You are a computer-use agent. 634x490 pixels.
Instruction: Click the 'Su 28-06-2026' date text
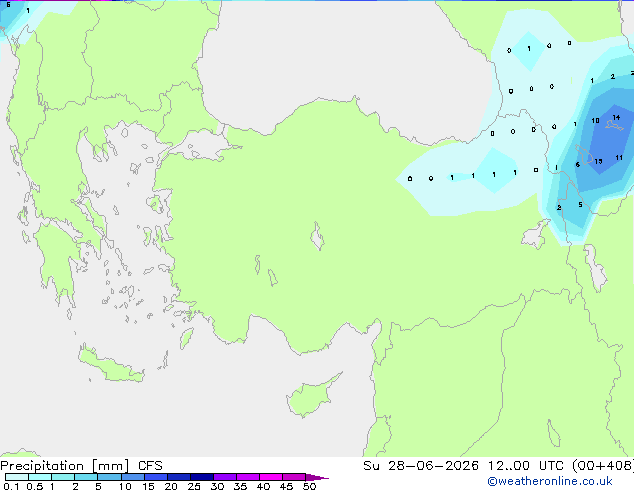click(x=421, y=466)
